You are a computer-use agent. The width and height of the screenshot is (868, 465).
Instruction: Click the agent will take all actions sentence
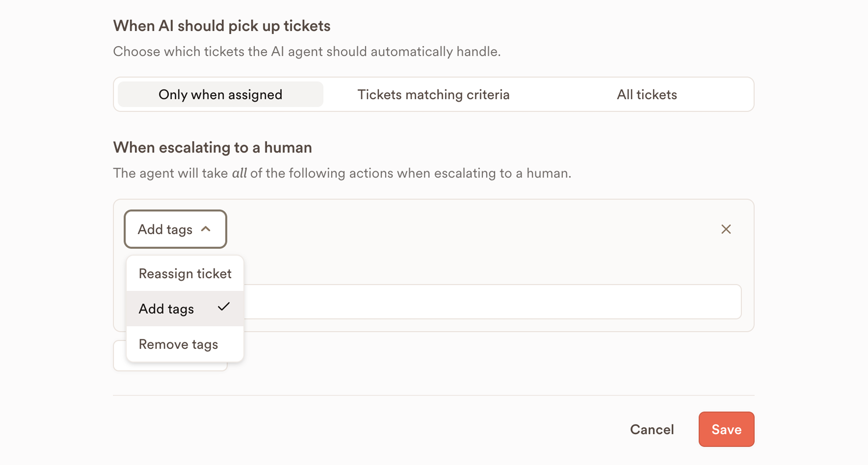coord(342,173)
